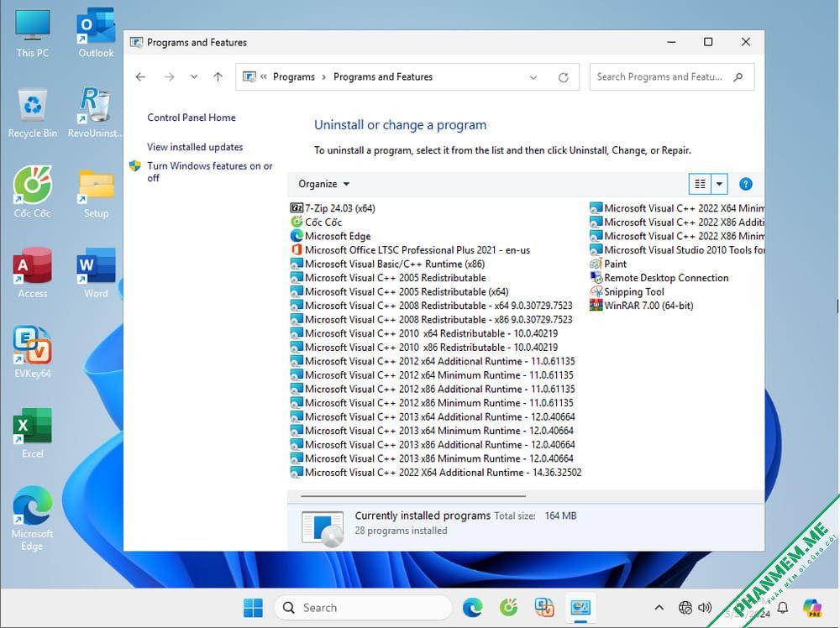Go up one level arrow

[x=218, y=77]
